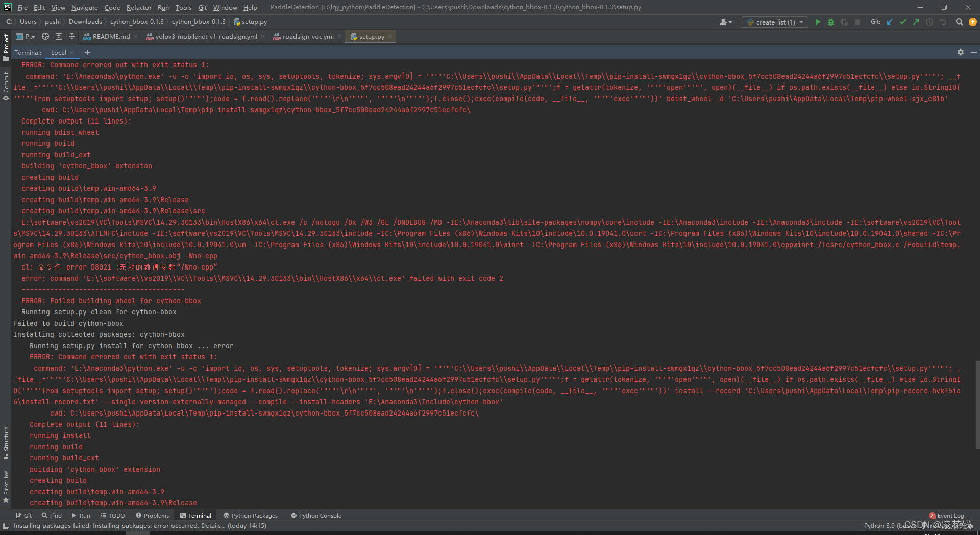Push commits with the green up-right arrow
This screenshot has width=980, height=535.
click(x=916, y=22)
